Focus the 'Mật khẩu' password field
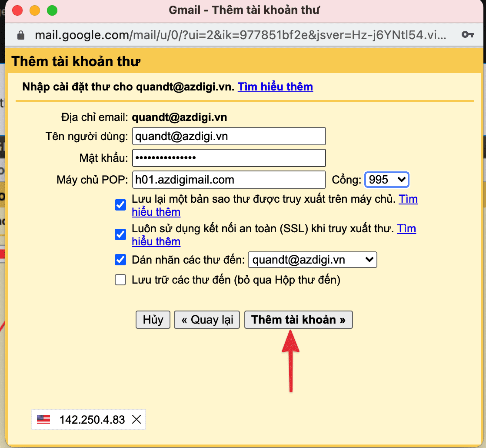The image size is (486, 448). click(x=229, y=157)
